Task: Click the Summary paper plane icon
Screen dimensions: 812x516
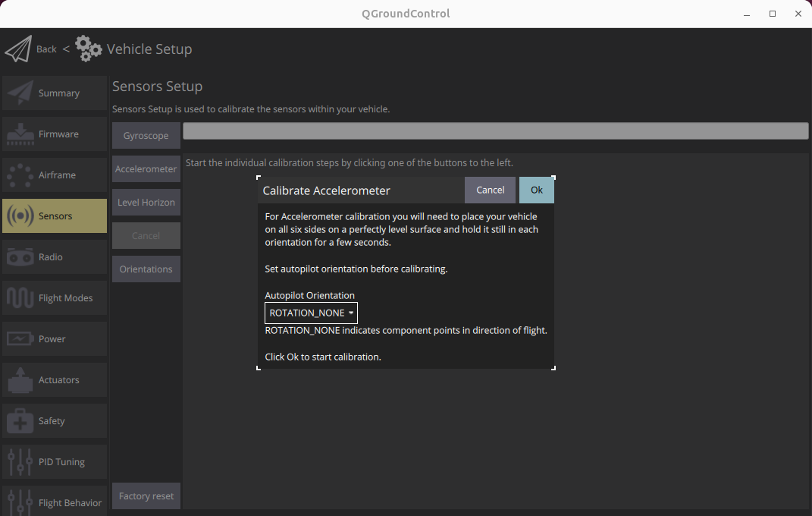Action: point(20,93)
